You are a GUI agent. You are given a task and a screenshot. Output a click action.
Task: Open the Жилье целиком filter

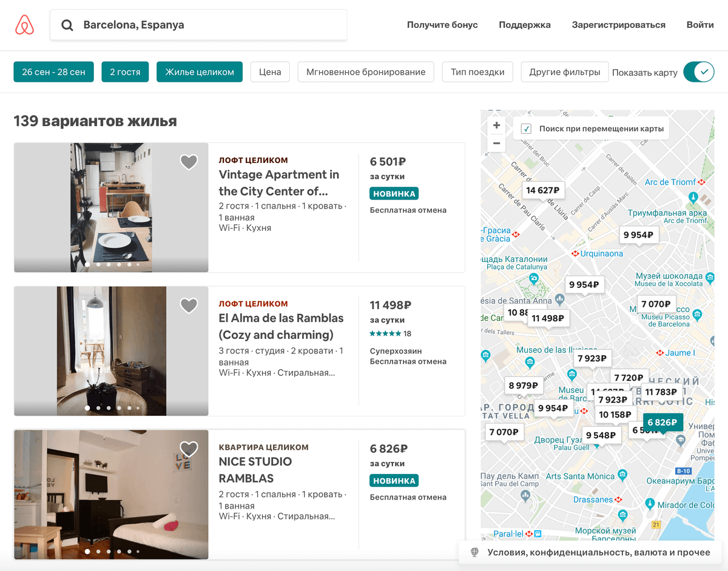[x=200, y=72]
